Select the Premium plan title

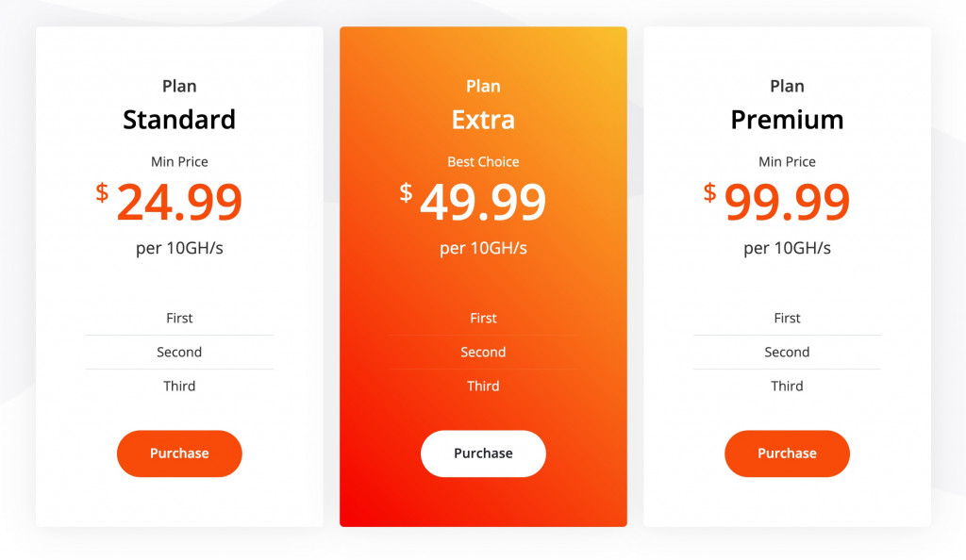coord(787,120)
